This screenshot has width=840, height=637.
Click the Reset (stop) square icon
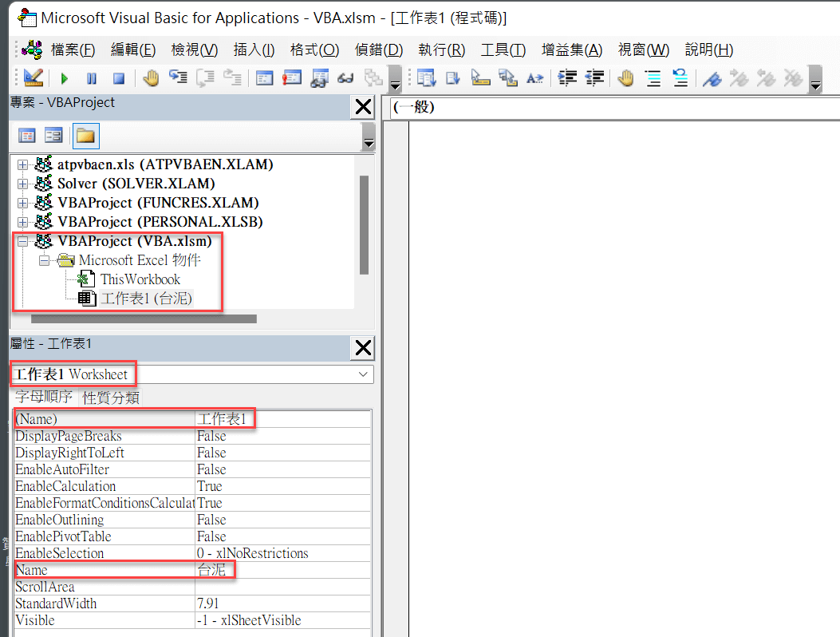tap(119, 79)
